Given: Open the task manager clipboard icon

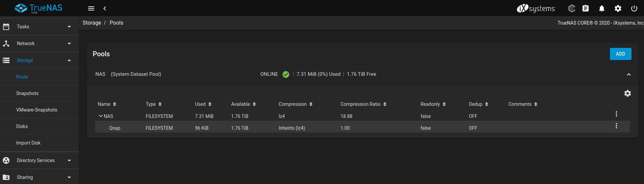Looking at the screenshot, I should (x=586, y=8).
